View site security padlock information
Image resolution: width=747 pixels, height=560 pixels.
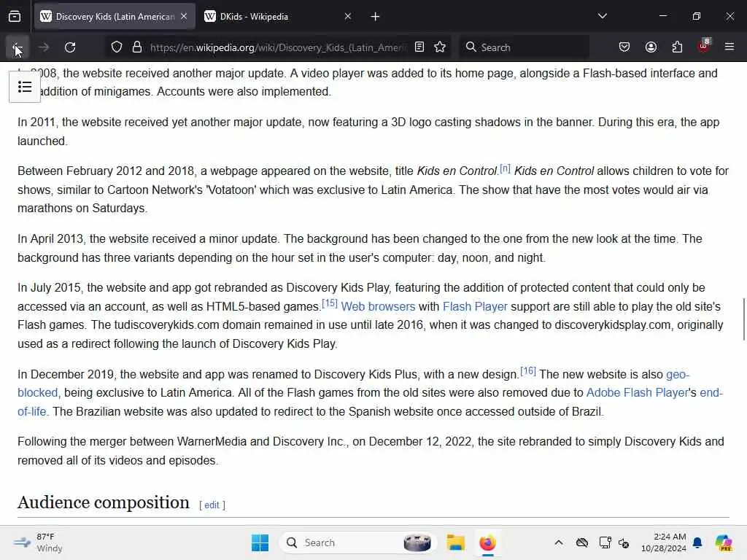click(x=137, y=47)
